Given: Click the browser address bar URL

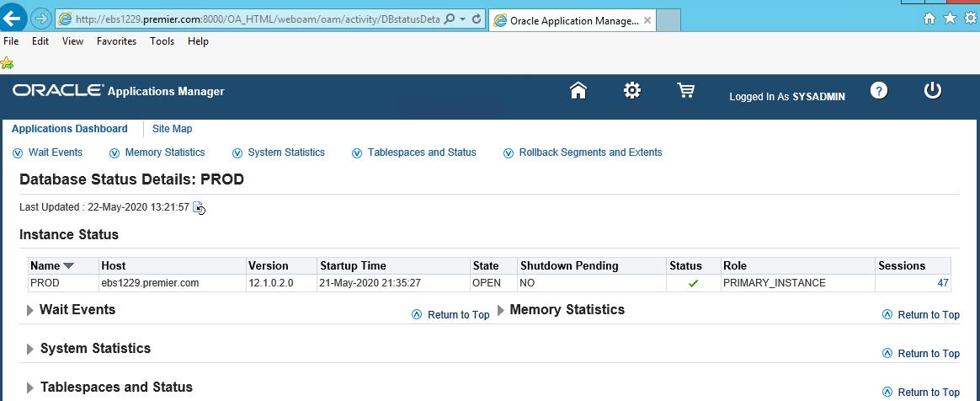Looking at the screenshot, I should (253, 19).
